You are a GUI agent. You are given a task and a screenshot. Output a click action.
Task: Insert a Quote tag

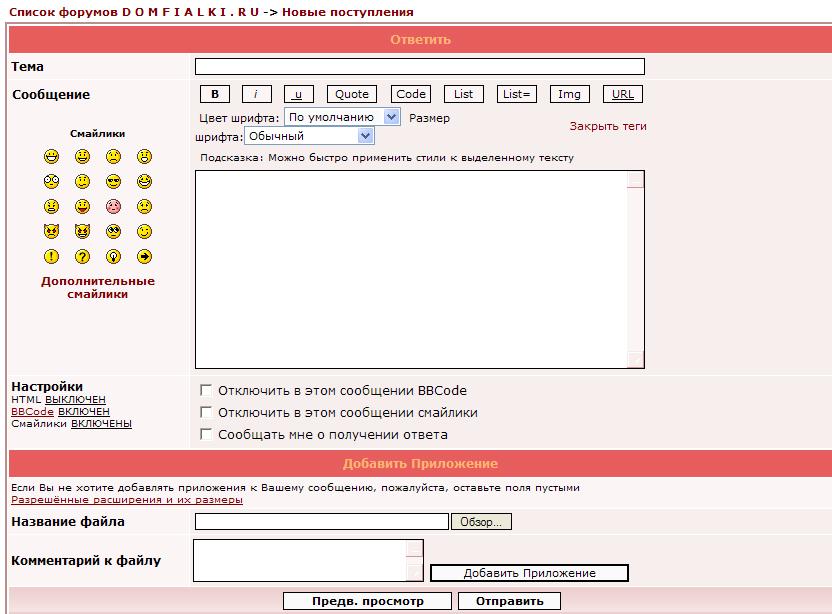pyautogui.click(x=352, y=94)
